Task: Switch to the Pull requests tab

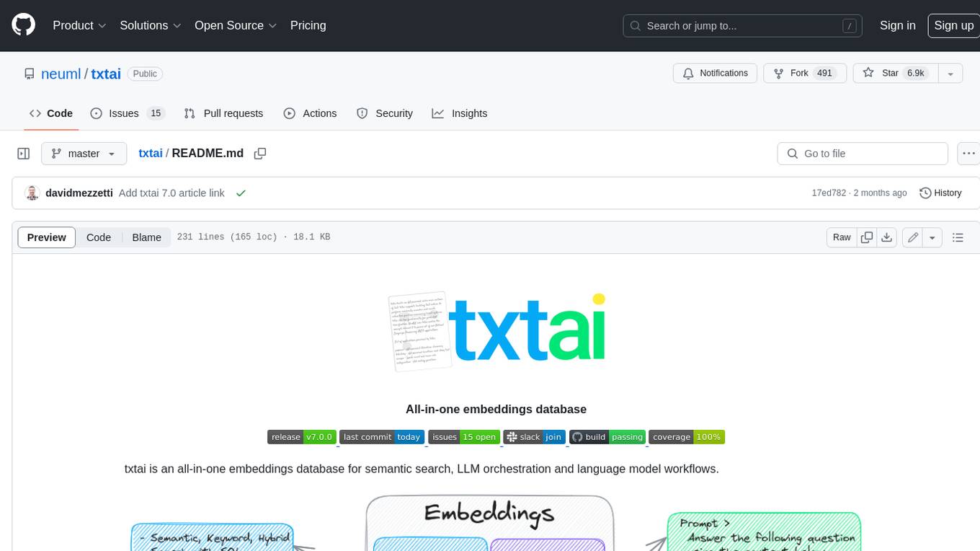Action: (223, 113)
